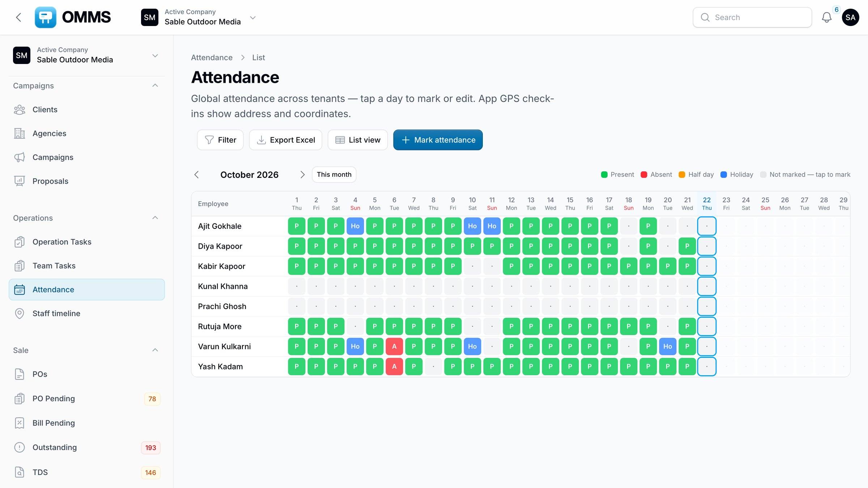Go to previous month arrow
The image size is (868, 488).
tap(197, 175)
